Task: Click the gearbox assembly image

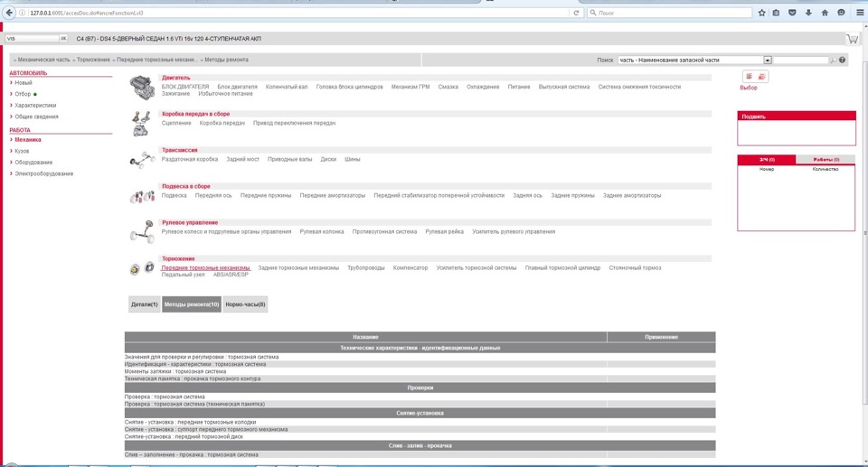Action: [x=141, y=124]
